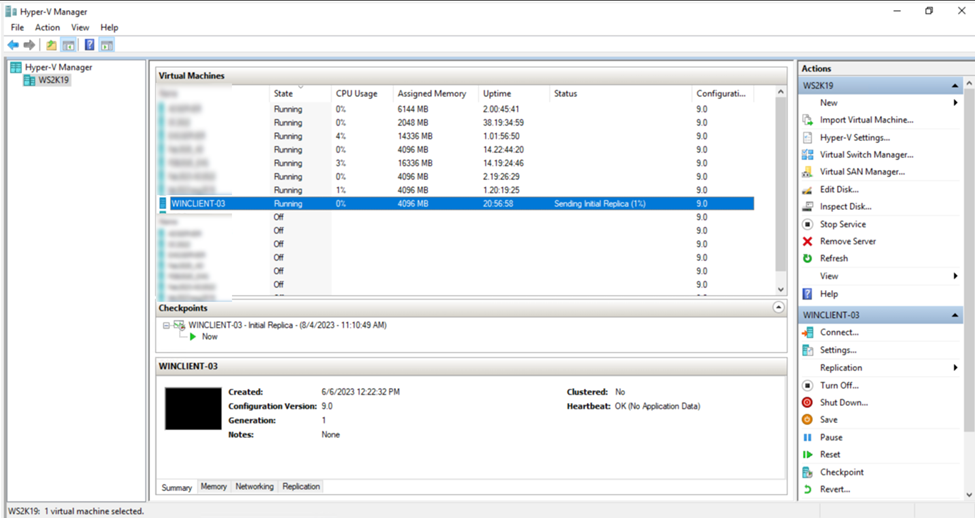Click the Help toolbar icon
This screenshot has height=518, width=975.
tap(90, 45)
